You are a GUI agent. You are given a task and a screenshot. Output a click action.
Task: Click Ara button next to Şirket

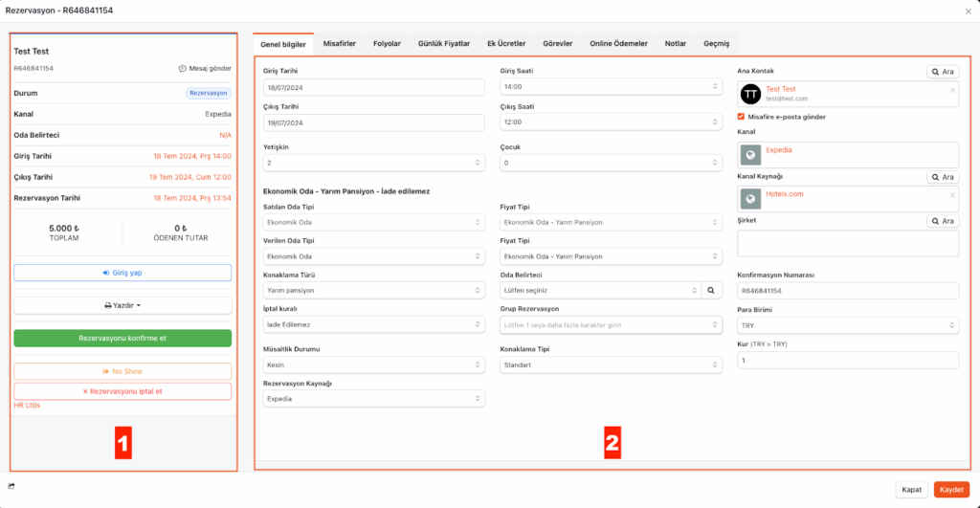943,221
